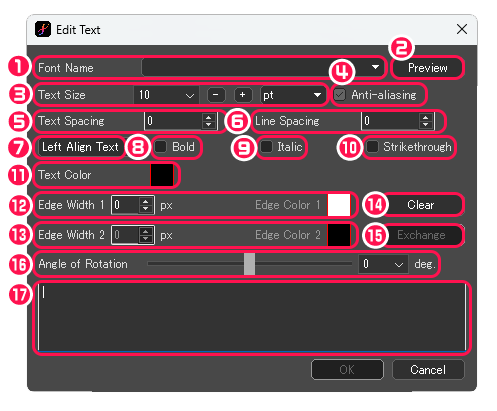497x411 pixels.
Task: Click inside the large text entry area
Action: point(252,317)
